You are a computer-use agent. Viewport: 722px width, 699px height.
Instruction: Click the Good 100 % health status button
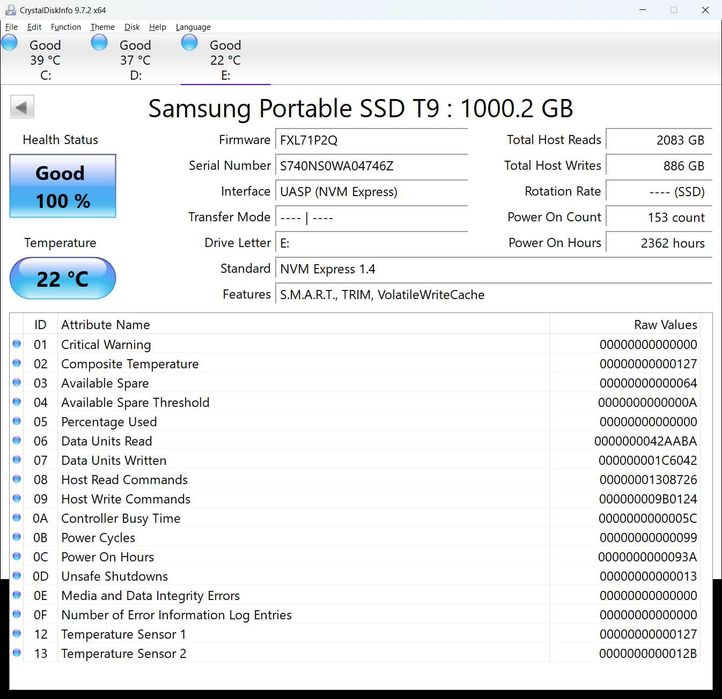tap(62, 186)
